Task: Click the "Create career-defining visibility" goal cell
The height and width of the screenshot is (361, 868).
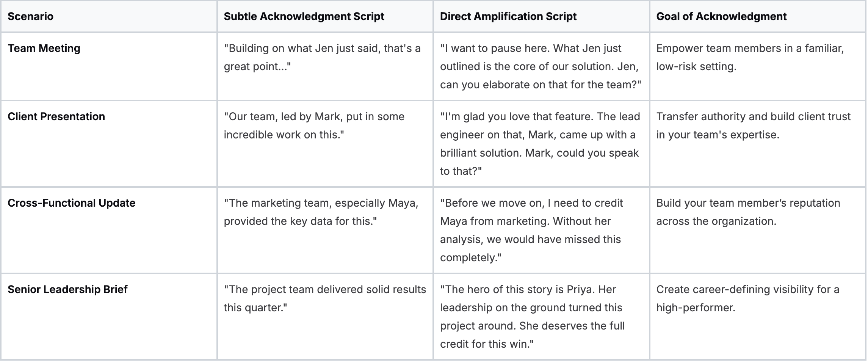Action: pos(747,298)
